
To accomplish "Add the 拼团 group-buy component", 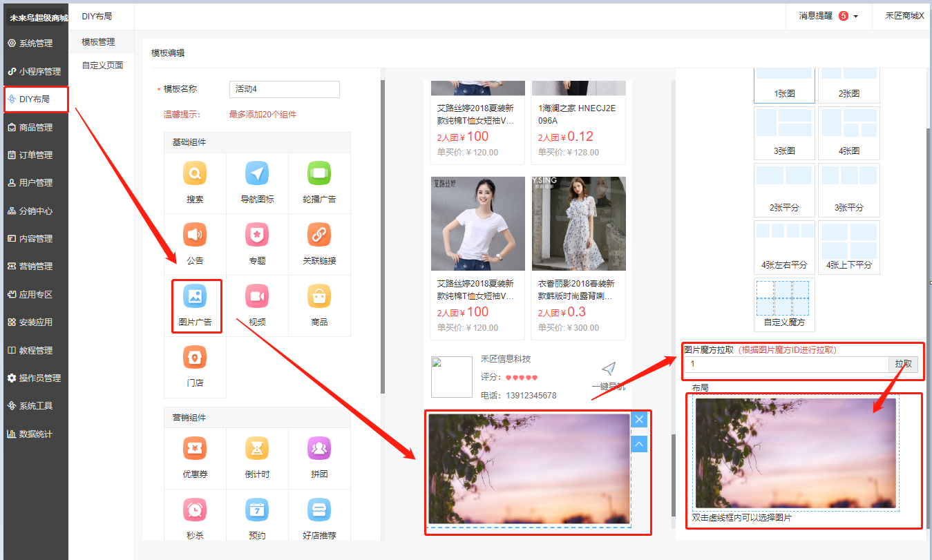I will tap(319, 458).
